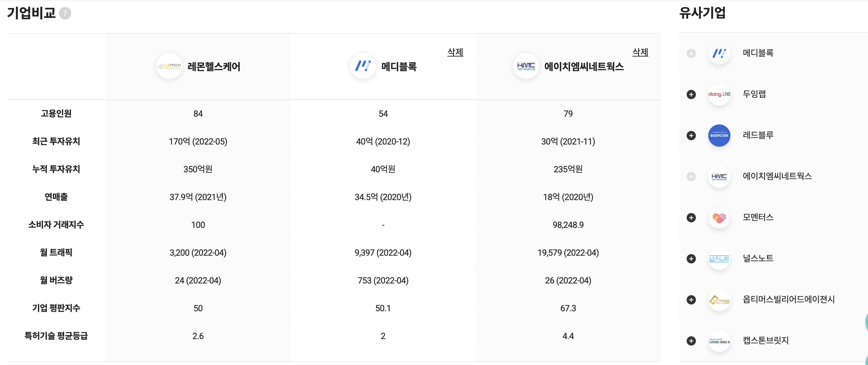Screen dimensions: 868x365
Task: Add 널스노트 using the plus icon
Action: 691,259
